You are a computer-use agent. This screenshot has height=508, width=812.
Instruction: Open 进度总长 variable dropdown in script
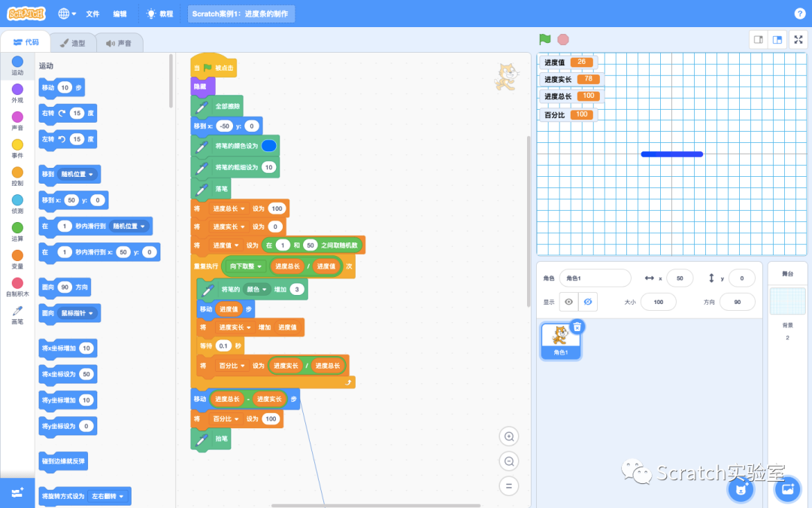coord(228,208)
